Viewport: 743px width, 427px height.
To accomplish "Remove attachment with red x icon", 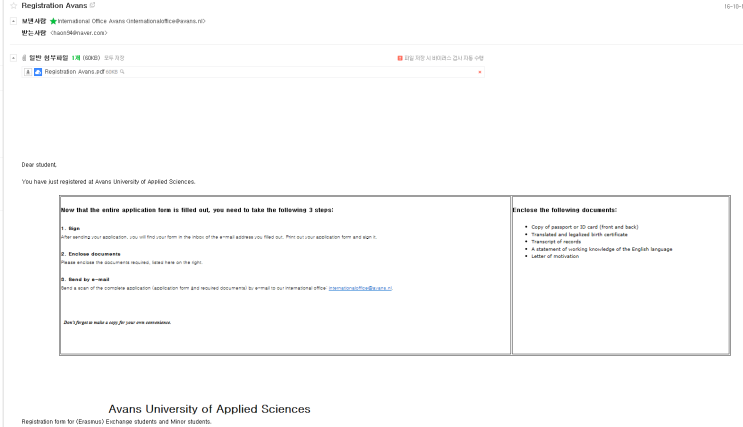I will 480,72.
